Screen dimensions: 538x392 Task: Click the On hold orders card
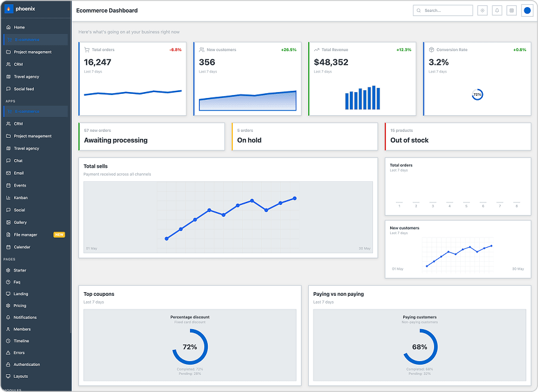pyautogui.click(x=304, y=137)
